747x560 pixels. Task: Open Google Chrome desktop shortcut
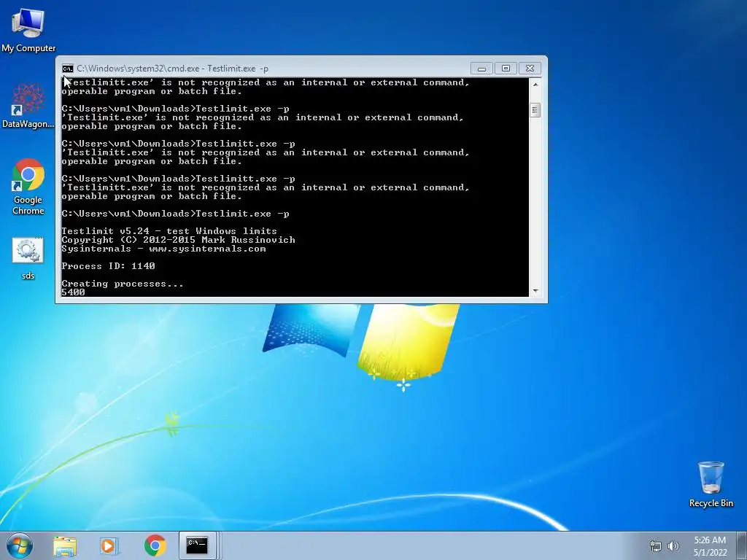(x=28, y=187)
